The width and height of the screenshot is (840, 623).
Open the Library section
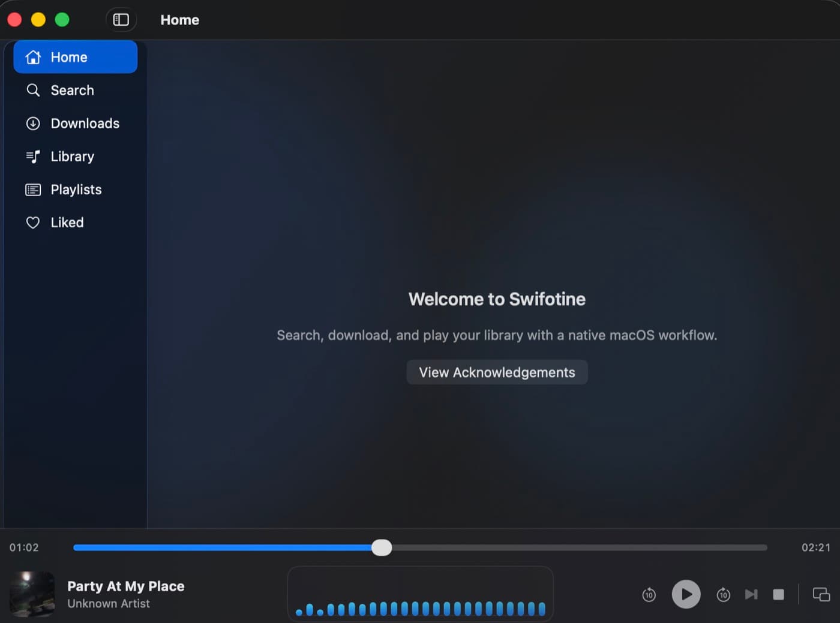72,156
